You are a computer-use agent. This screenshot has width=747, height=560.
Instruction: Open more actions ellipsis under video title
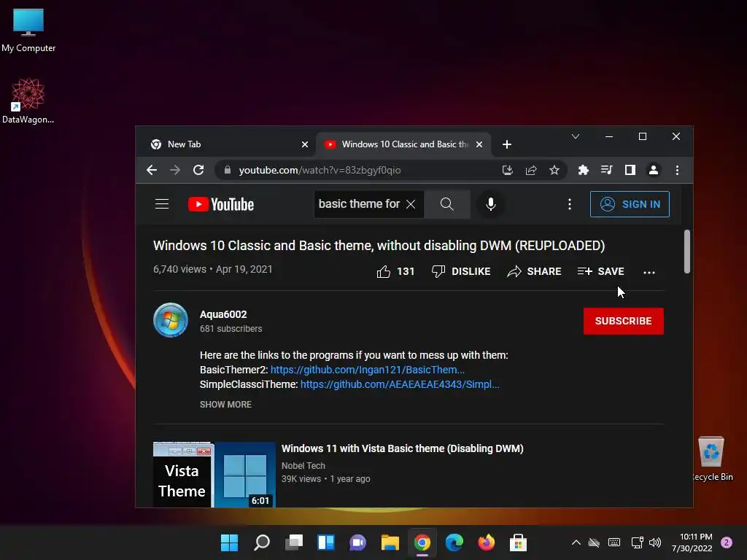coord(649,273)
